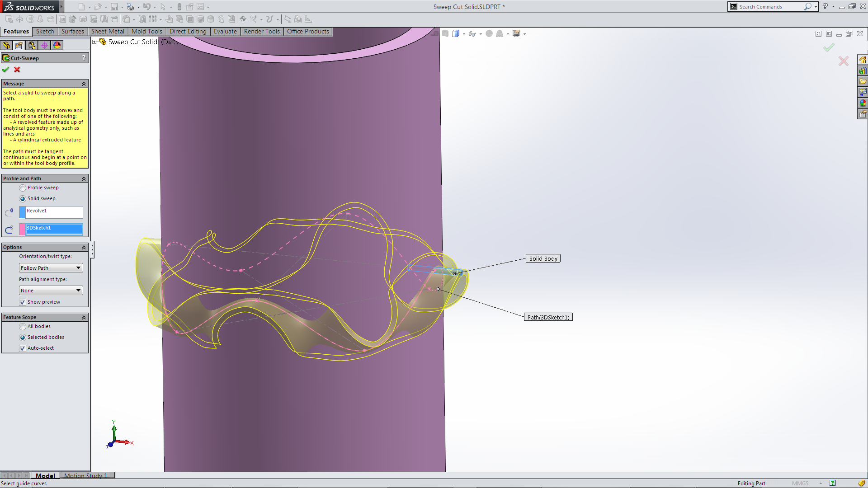
Task: Switch to the Evaluate tab
Action: coord(225,32)
